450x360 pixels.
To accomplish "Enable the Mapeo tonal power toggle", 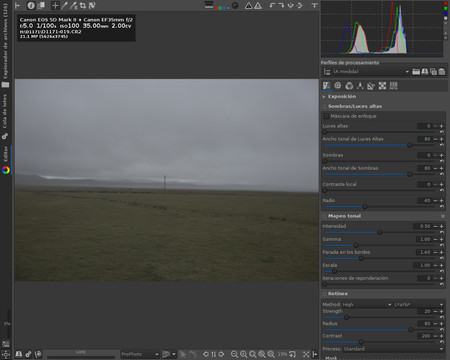I will (324, 216).
